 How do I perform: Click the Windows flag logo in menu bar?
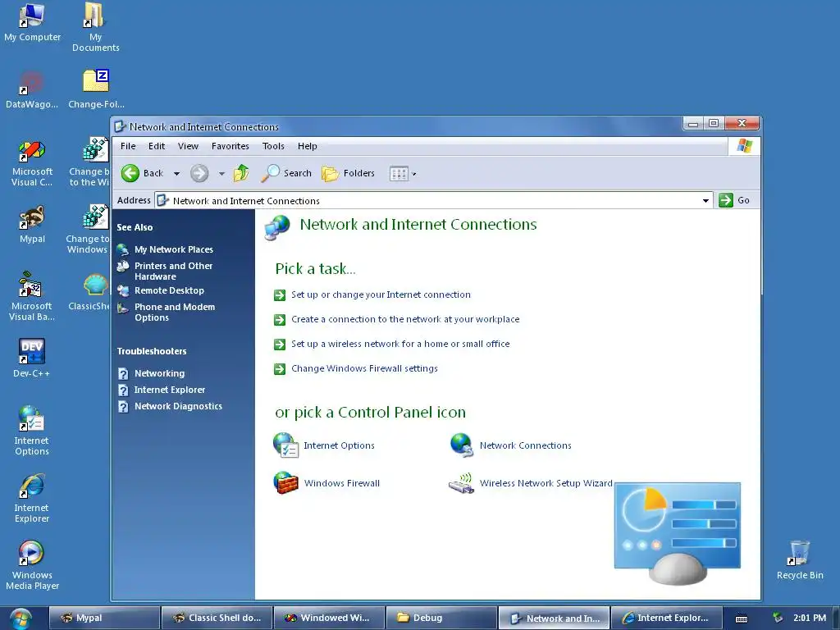click(x=745, y=146)
